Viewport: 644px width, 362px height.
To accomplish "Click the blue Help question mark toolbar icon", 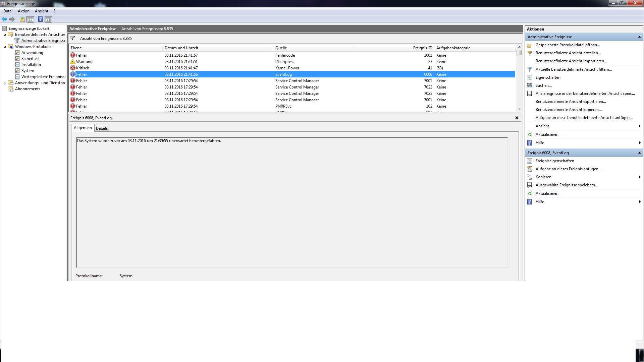I will tap(40, 19).
